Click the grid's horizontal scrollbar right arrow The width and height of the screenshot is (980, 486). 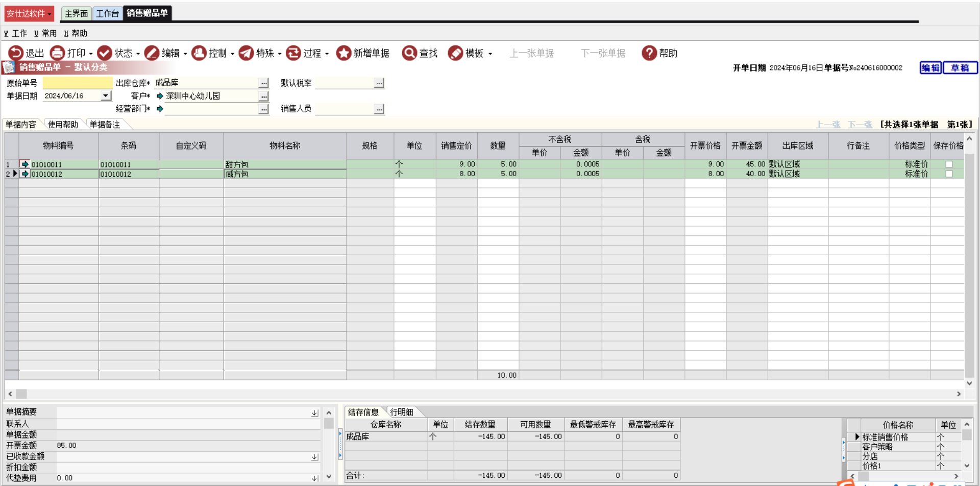pyautogui.click(x=959, y=394)
